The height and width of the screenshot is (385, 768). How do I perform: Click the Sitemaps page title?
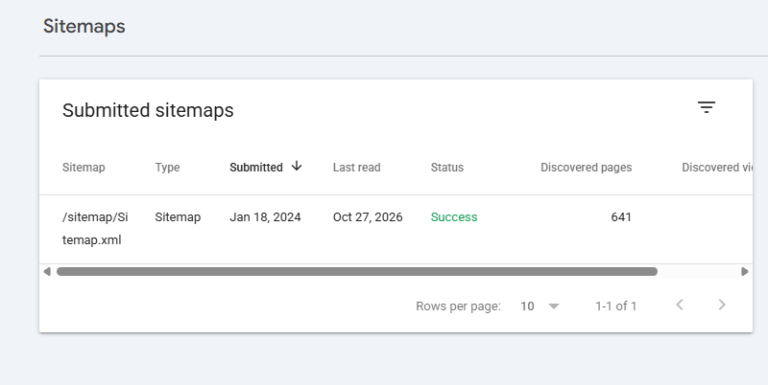[84, 26]
